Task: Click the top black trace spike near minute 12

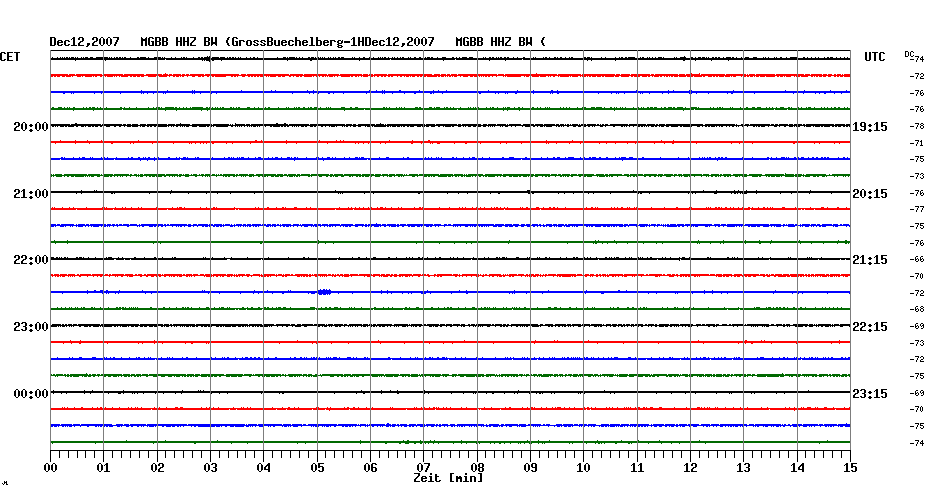Action: (684, 59)
